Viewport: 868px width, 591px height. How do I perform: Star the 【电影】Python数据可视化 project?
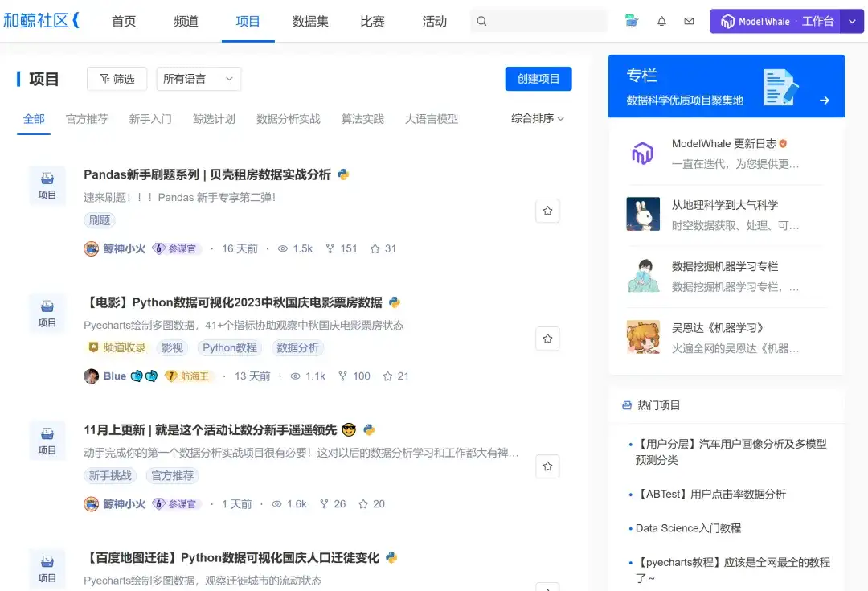pos(547,339)
